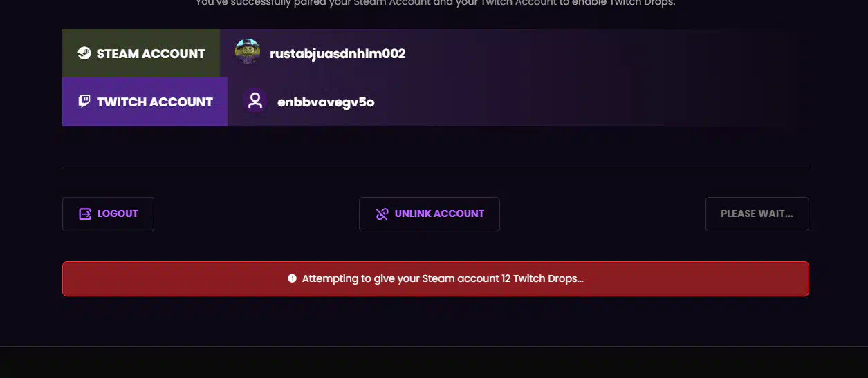Click the disabled PLEASE WAIT... button
Screen dimensions: 868x378
coord(757,214)
